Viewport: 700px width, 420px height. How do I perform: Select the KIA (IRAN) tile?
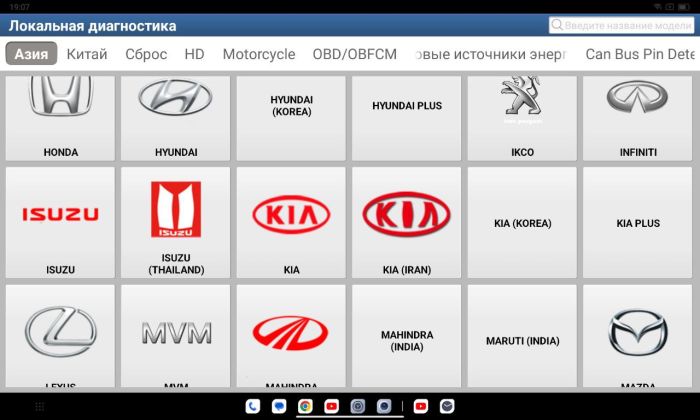pos(406,222)
